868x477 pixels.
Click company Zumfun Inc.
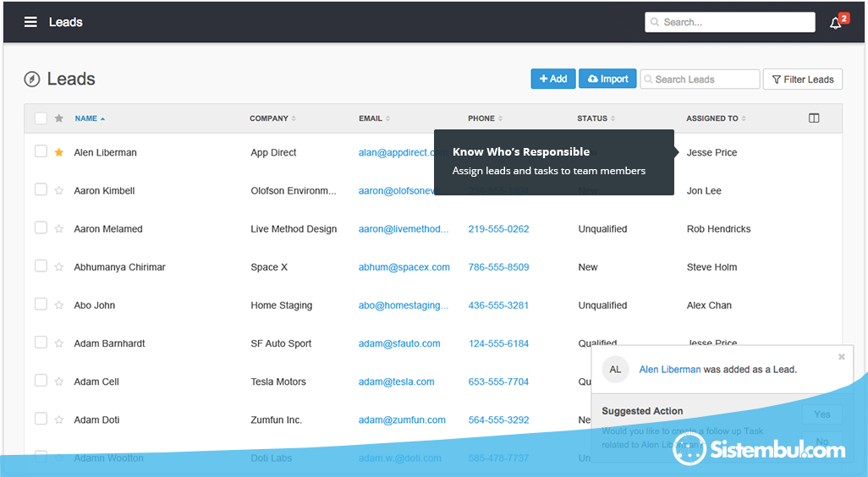click(x=277, y=419)
